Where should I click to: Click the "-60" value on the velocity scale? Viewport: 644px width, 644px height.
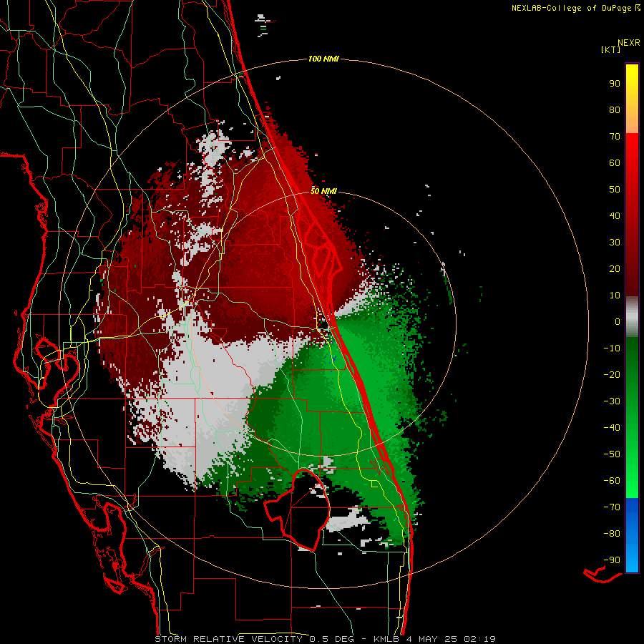pos(612,481)
